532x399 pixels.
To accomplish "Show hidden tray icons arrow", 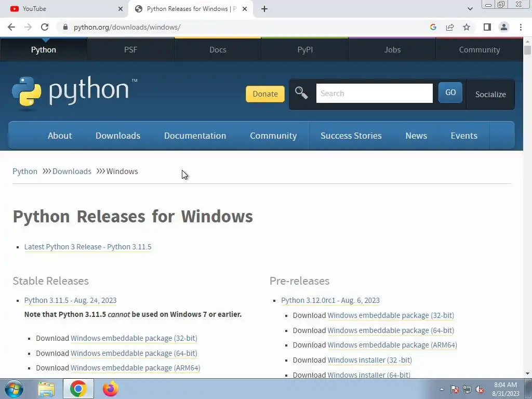I will 442,389.
